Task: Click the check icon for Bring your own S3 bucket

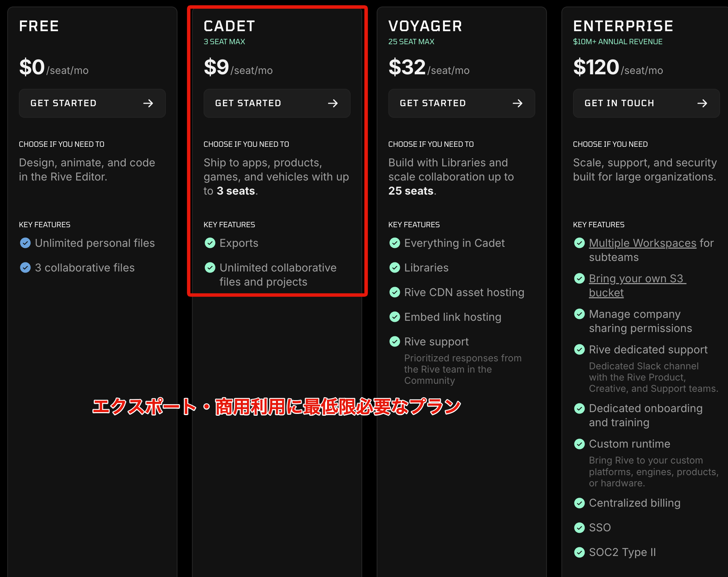Action: point(580,278)
